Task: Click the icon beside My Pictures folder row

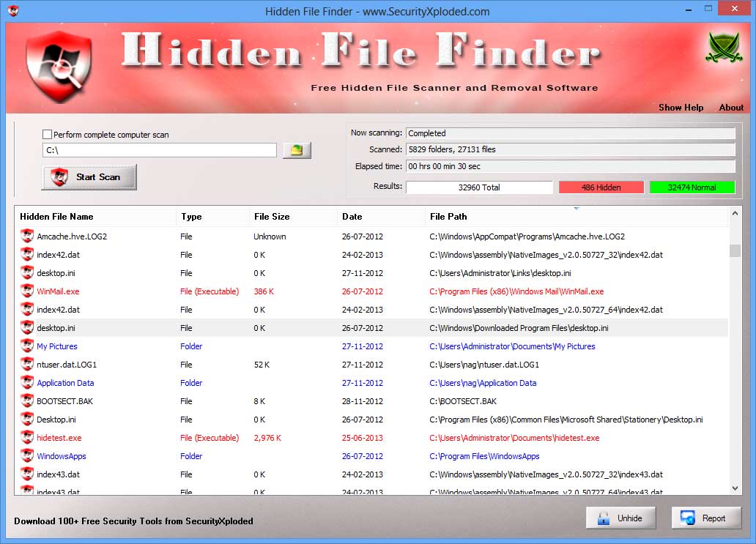Action: (27, 346)
